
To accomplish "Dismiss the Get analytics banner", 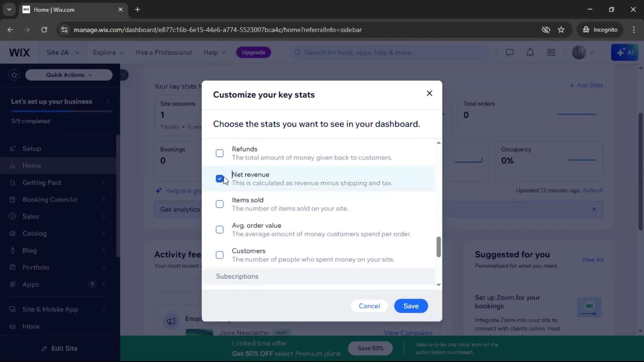I will click(x=594, y=209).
